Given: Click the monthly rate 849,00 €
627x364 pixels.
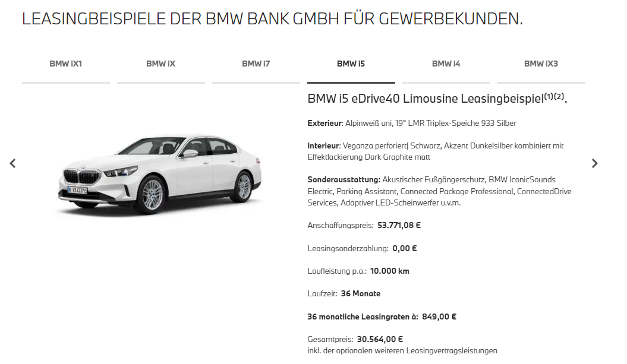Looking at the screenshot, I should (439, 317).
